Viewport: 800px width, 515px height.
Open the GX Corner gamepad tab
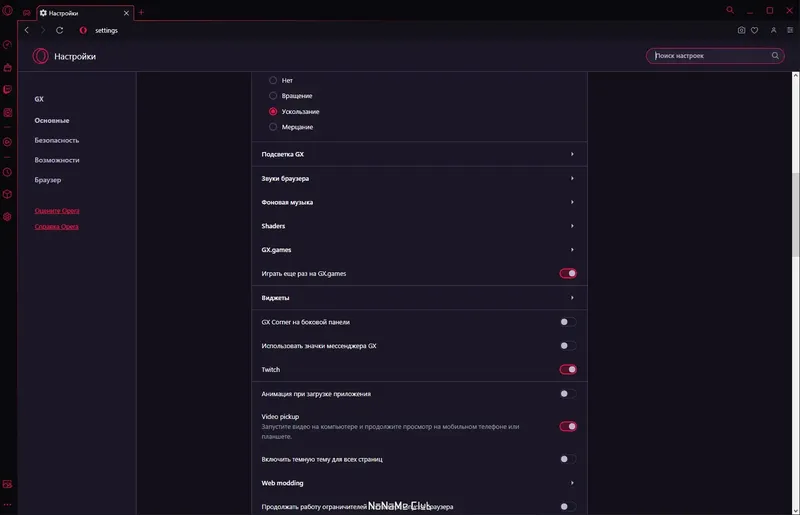point(27,13)
